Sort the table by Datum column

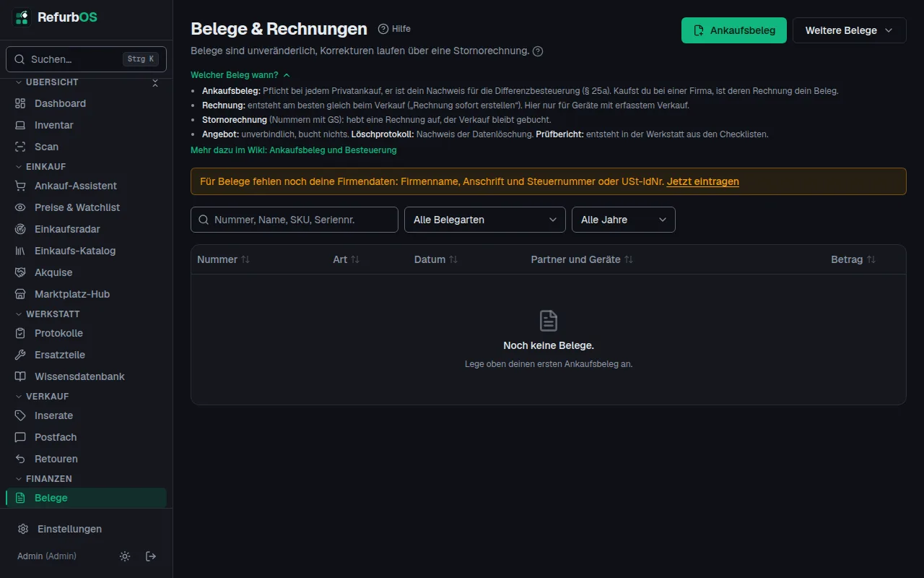coord(436,259)
